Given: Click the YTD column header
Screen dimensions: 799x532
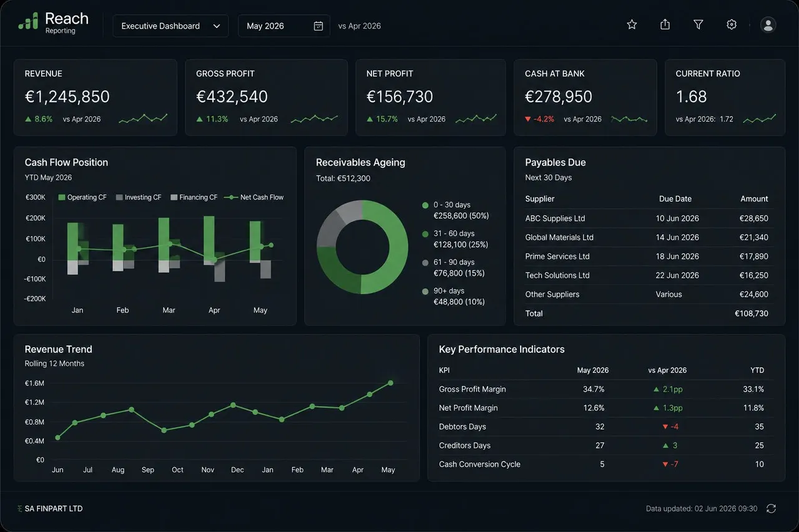Looking at the screenshot, I should tap(757, 370).
